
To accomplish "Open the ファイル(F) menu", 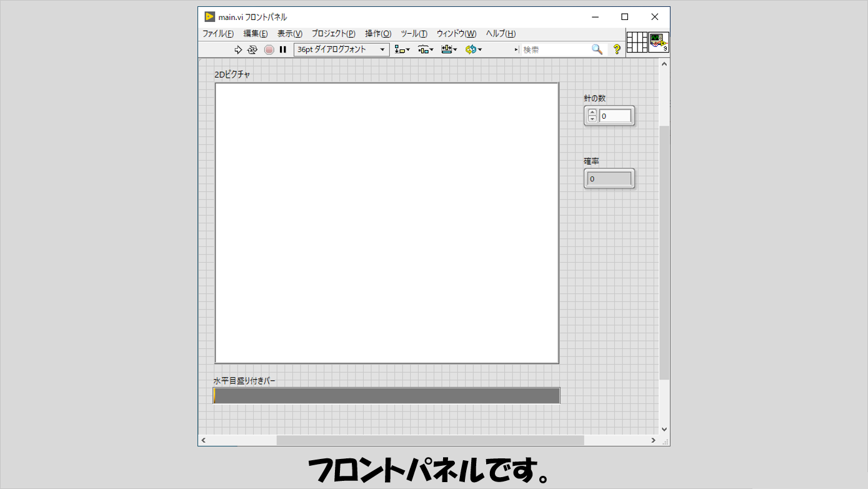I will [x=217, y=34].
